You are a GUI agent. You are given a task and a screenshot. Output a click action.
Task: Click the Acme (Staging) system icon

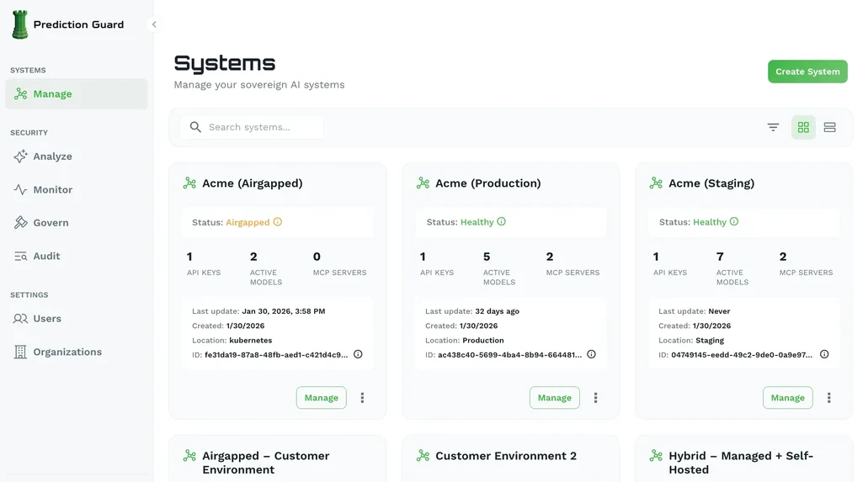click(x=656, y=183)
